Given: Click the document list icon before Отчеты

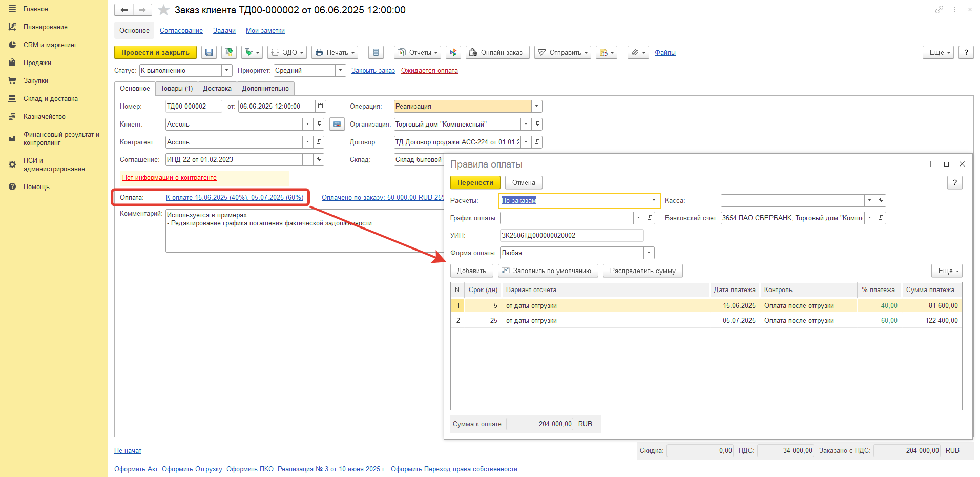Looking at the screenshot, I should point(376,52).
